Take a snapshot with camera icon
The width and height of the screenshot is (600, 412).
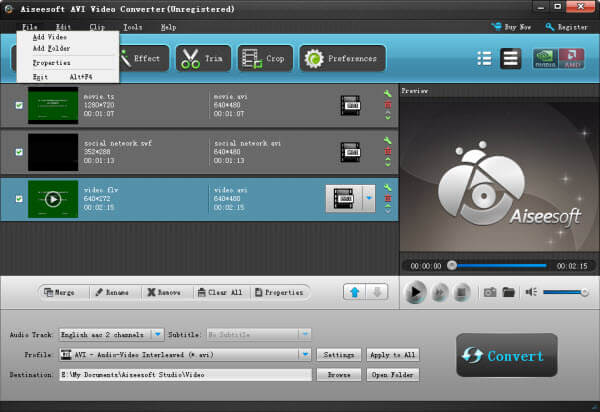click(x=490, y=293)
